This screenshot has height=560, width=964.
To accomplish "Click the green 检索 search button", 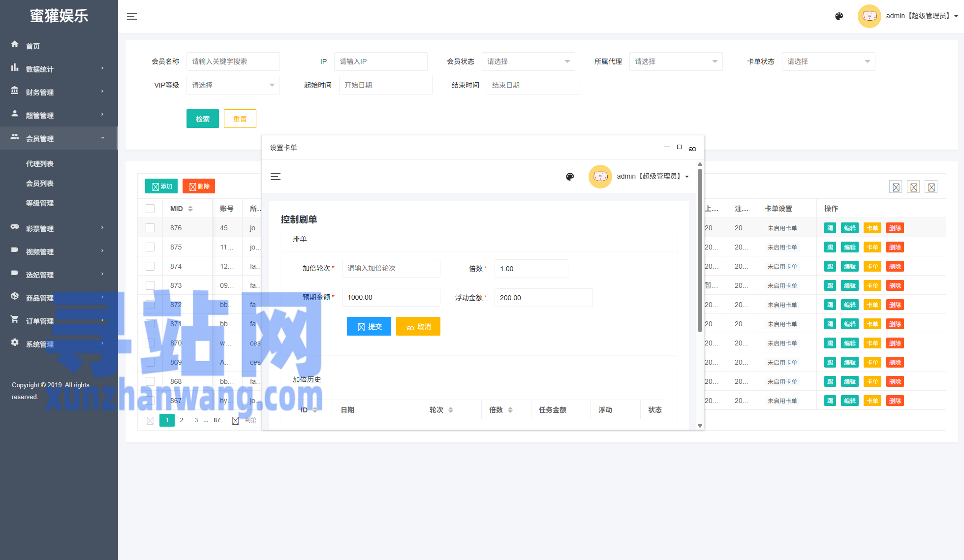I will point(202,119).
